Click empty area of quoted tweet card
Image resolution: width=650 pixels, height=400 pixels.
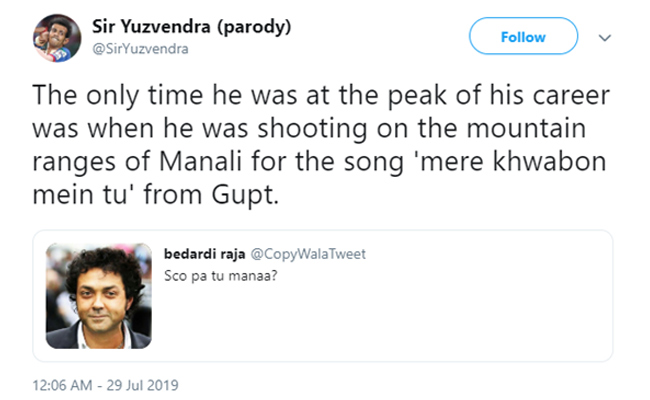pos(381,319)
